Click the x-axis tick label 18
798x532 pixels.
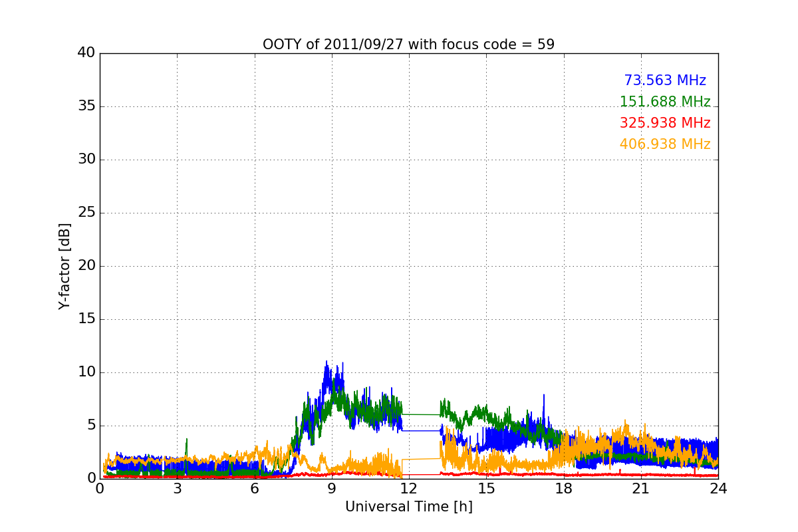pyautogui.click(x=564, y=489)
